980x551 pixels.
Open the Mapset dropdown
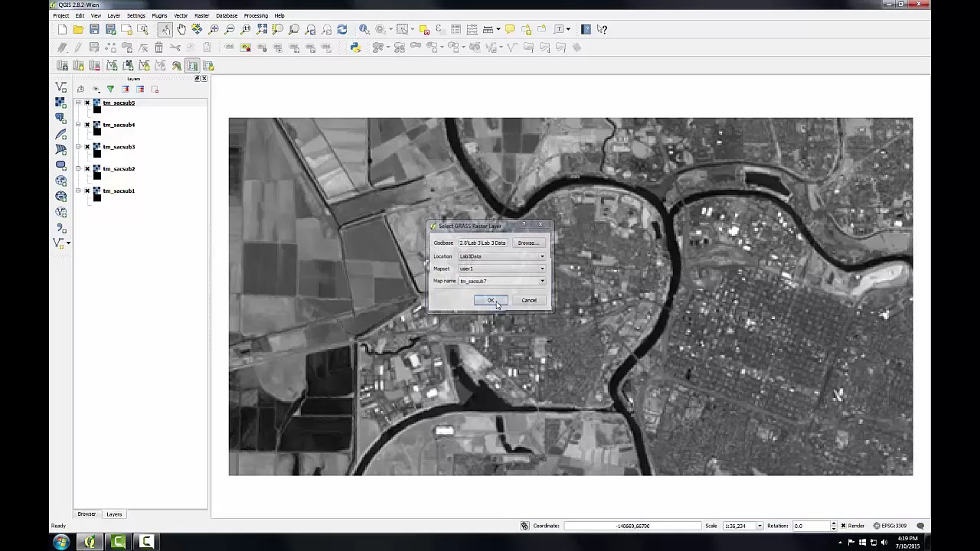click(501, 269)
